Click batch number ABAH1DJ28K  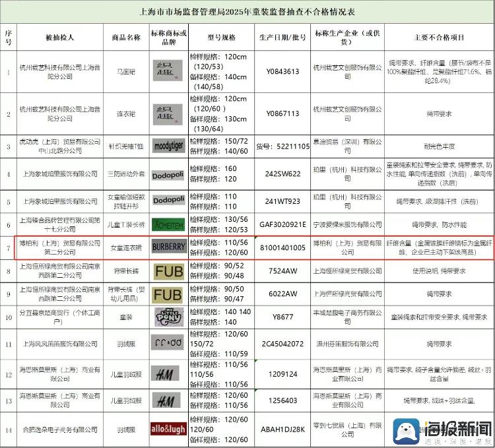282,430
